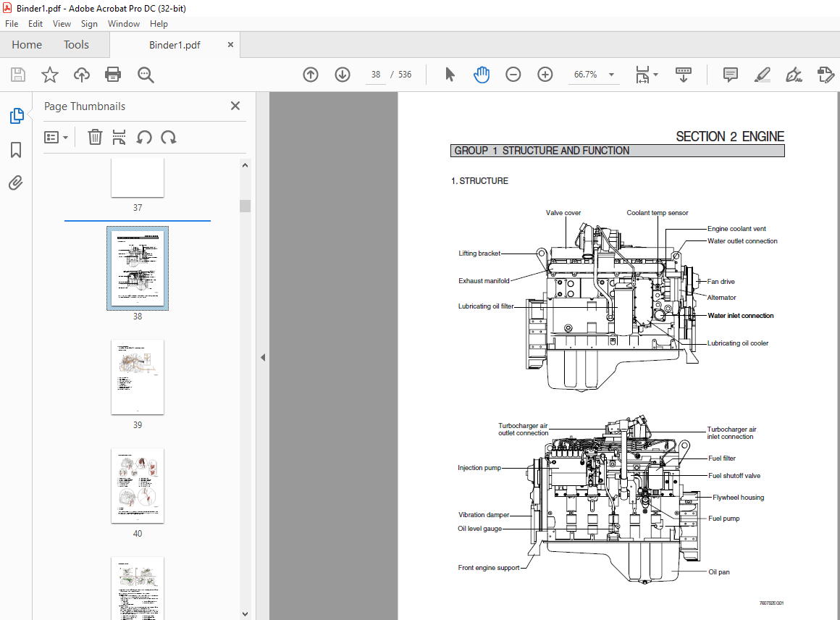Image resolution: width=840 pixels, height=620 pixels.
Task: Click the print pages thumbnail icon
Action: click(119, 137)
